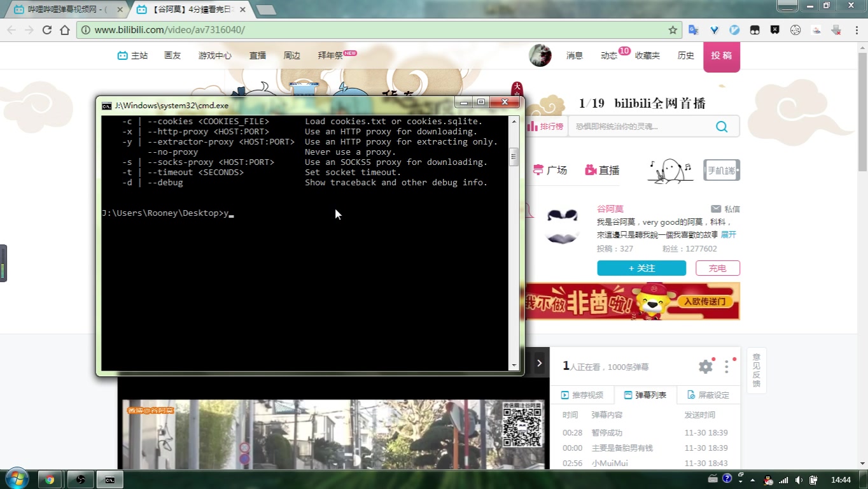Screen dimensions: 868x489
Task: Click the cmd taskbar button
Action: pyautogui.click(x=109, y=479)
